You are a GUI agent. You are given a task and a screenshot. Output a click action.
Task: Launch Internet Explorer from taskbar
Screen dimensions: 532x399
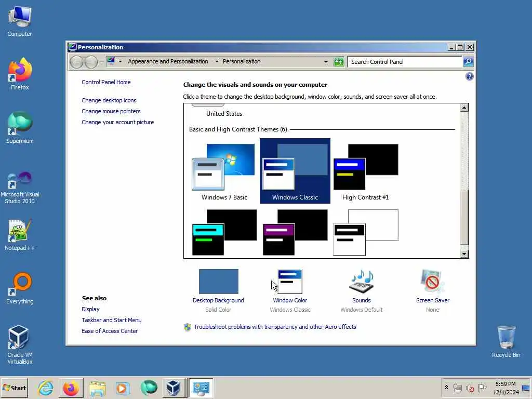click(x=46, y=388)
